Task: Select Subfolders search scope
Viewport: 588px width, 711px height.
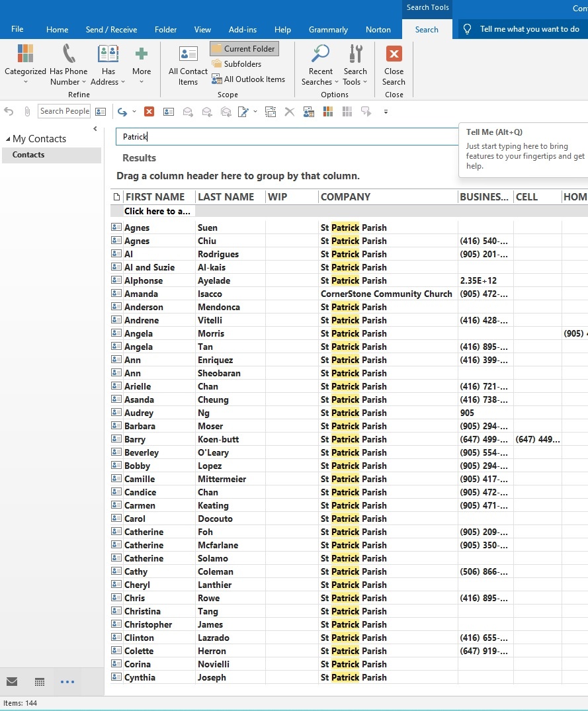Action: tap(237, 64)
